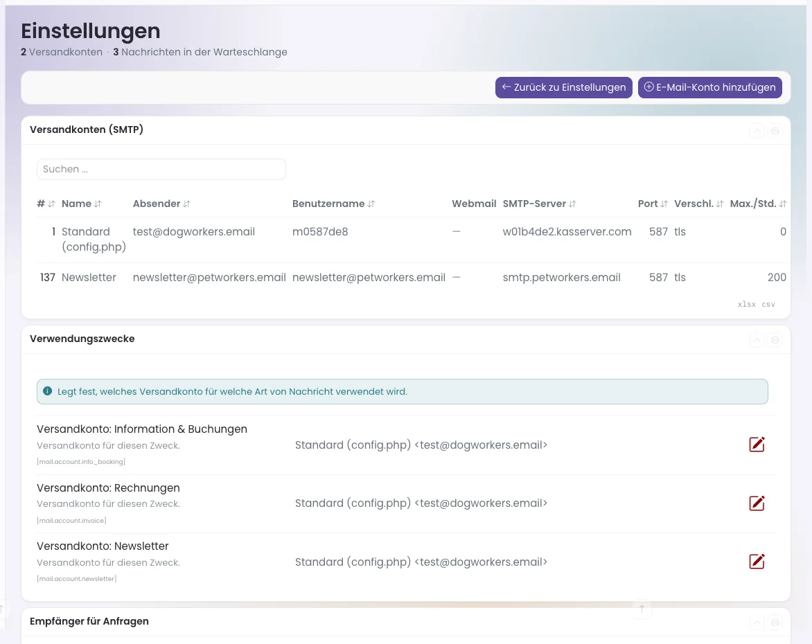Viewport: 812px width, 644px height.
Task: Click the [mail.account.invoice] key label
Action: coord(71,520)
